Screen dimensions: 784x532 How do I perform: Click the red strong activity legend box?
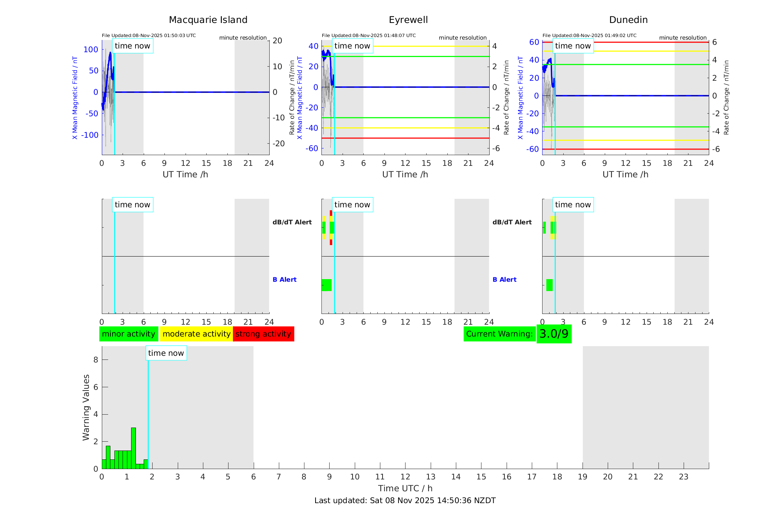(x=263, y=334)
